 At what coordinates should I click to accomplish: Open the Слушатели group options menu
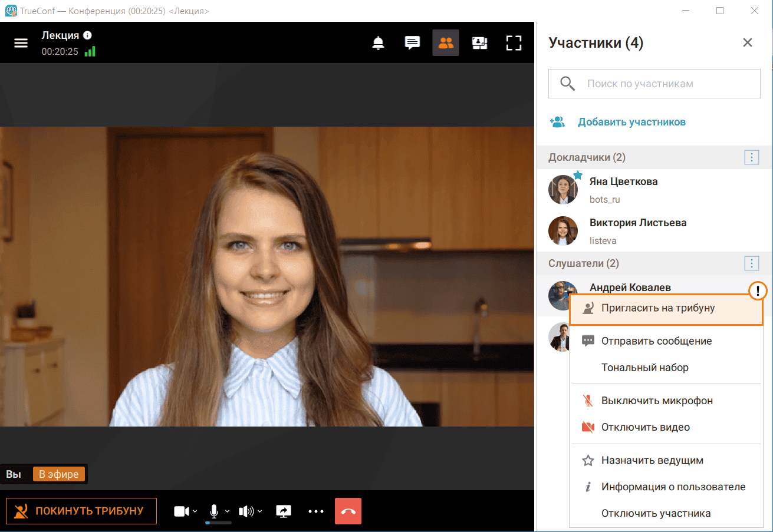point(751,263)
